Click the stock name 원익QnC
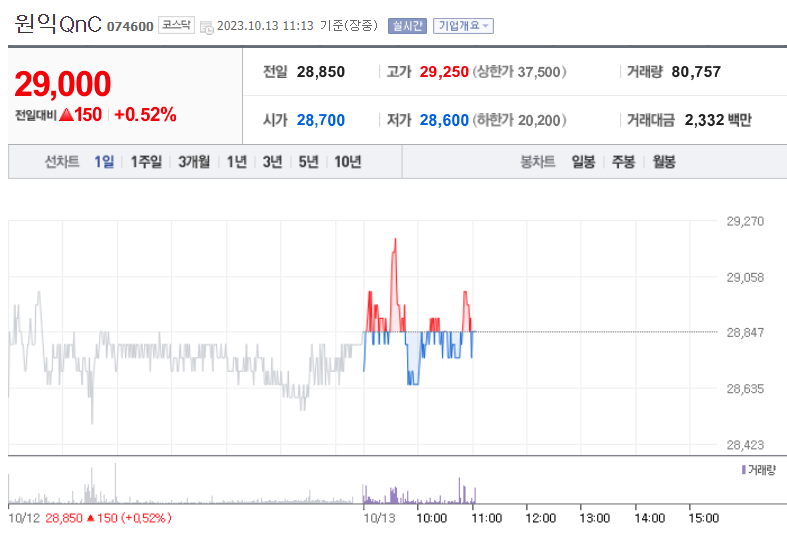787x540 pixels. [x=58, y=24]
